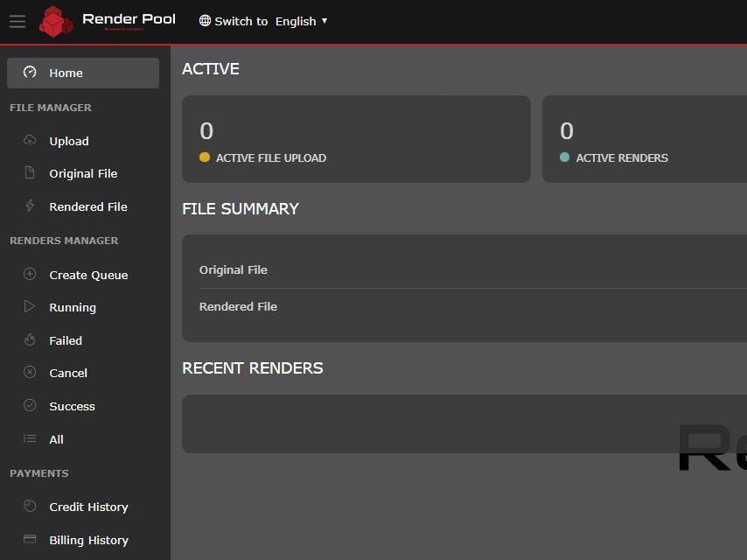747x560 pixels.
Task: Select the Upload icon in the sidebar
Action: click(29, 141)
